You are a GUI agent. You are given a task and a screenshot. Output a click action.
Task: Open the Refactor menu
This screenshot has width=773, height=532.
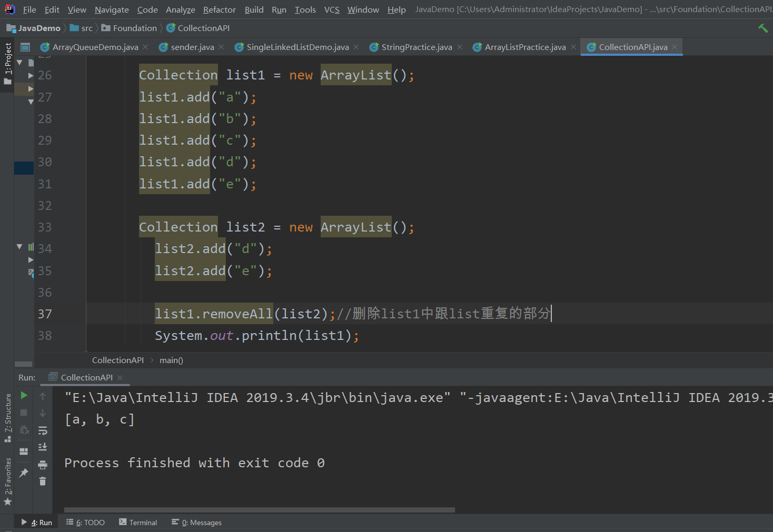point(219,9)
